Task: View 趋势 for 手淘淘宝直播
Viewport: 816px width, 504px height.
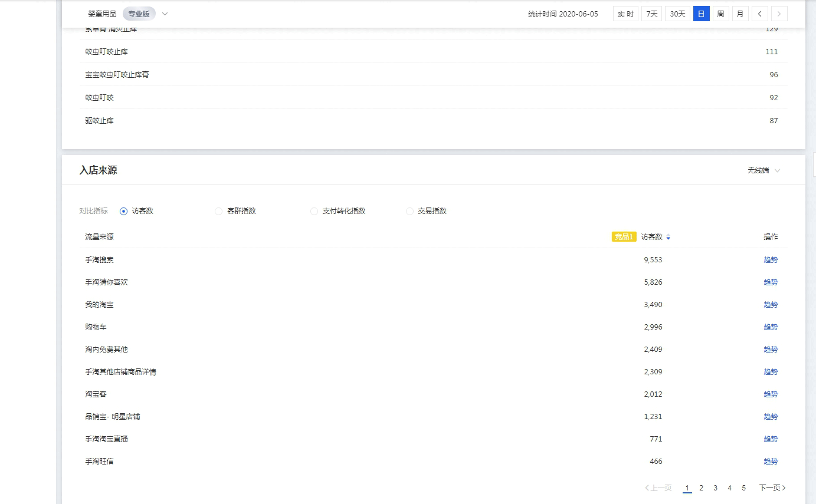Action: point(771,439)
